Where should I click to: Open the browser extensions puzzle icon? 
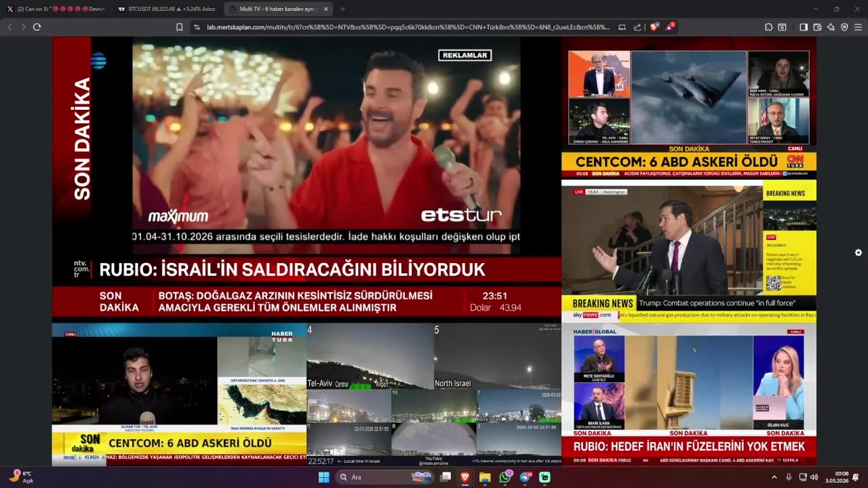click(x=768, y=27)
